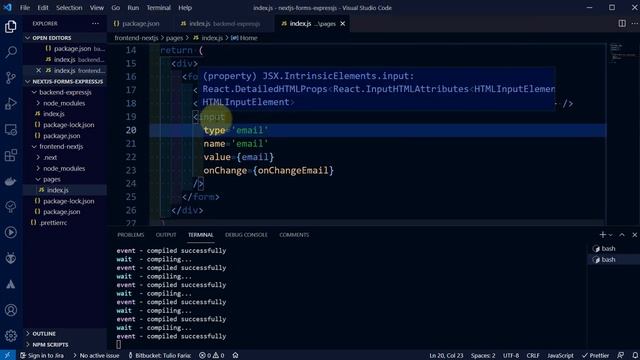
Task: Click the UTF-8 encoding selector
Action: click(x=511, y=356)
